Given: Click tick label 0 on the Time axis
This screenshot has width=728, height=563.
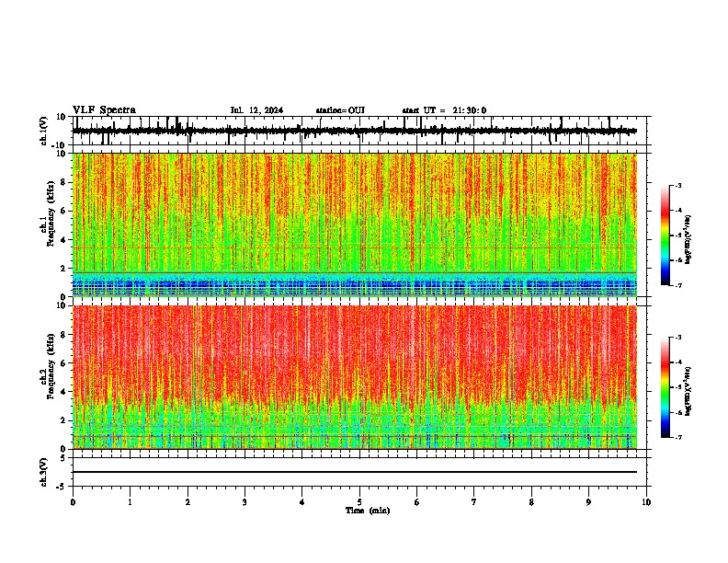Looking at the screenshot, I should coord(73,502).
